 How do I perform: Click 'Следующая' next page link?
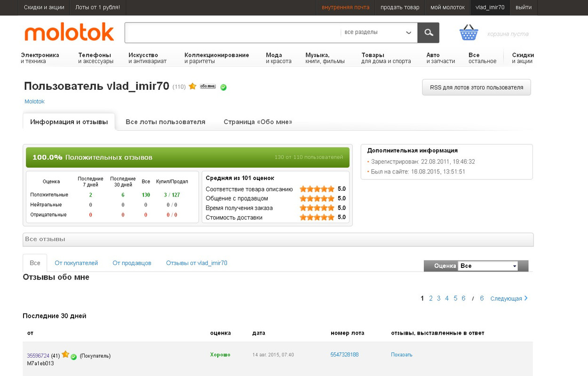[509, 298]
